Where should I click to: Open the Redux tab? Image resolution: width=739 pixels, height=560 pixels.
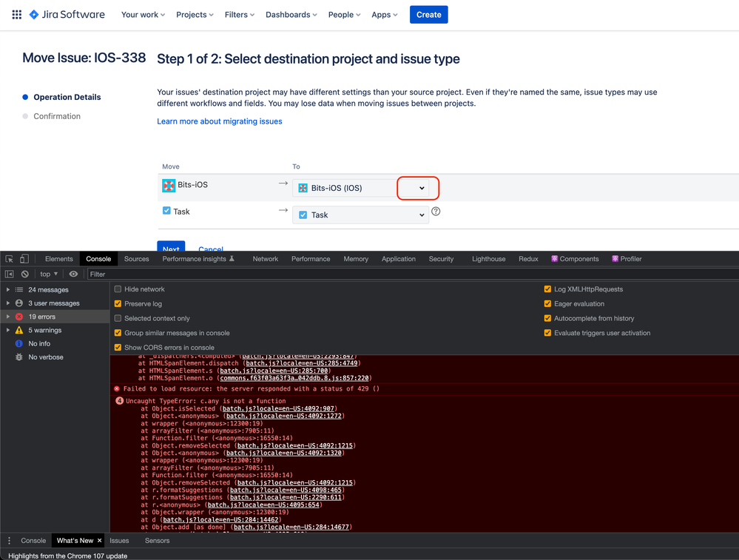click(528, 259)
